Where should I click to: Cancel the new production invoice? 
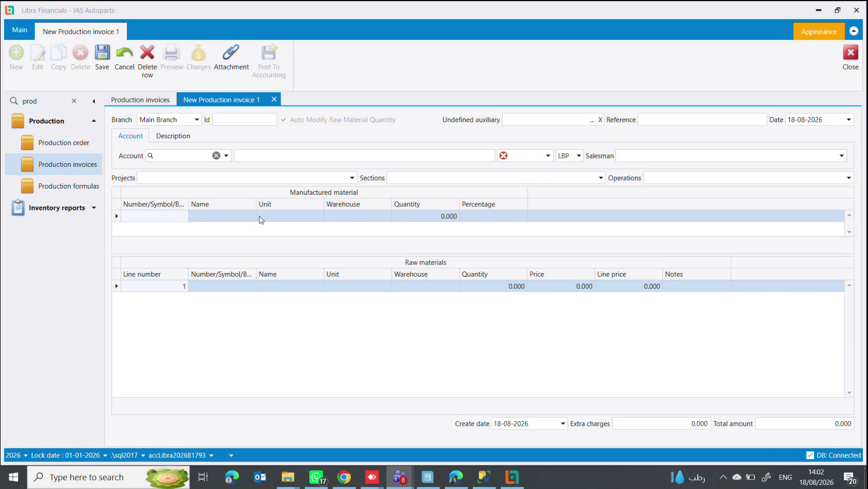tap(124, 57)
